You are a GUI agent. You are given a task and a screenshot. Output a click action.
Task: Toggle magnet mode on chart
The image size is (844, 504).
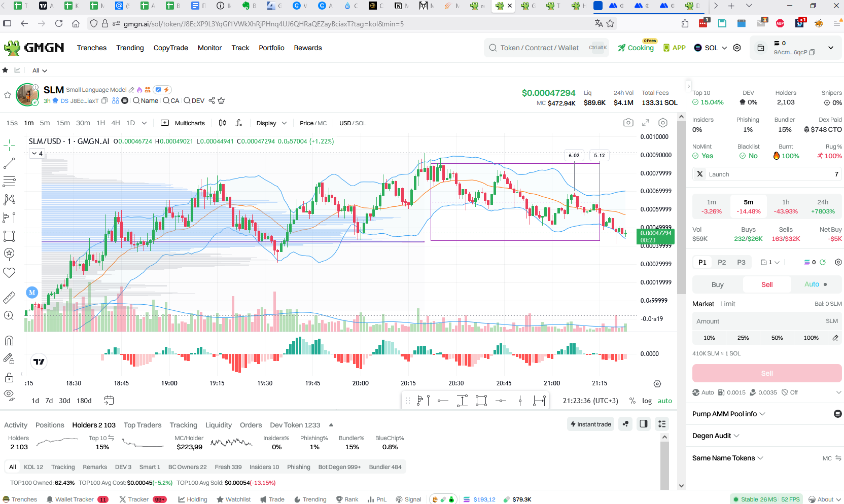(9, 341)
